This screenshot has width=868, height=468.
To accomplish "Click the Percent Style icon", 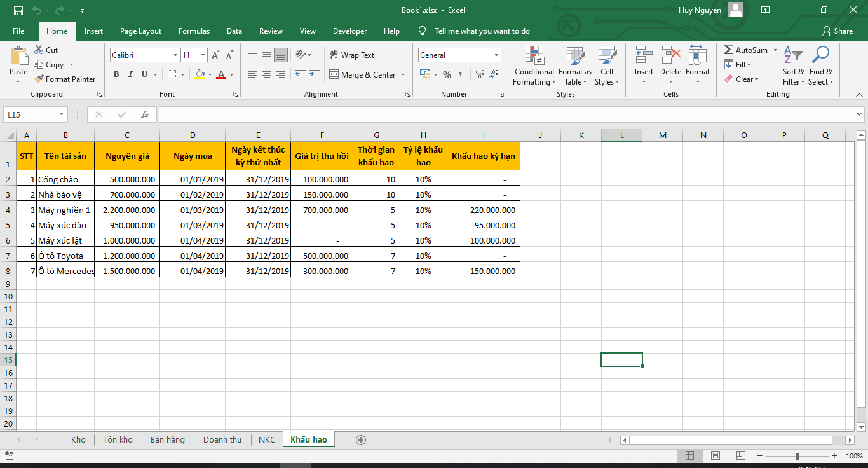I will coord(447,75).
